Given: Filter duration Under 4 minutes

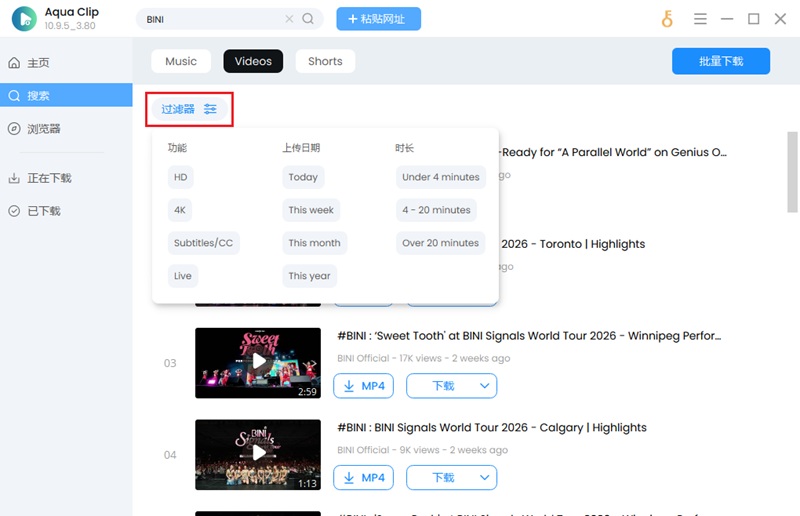Looking at the screenshot, I should point(441,177).
